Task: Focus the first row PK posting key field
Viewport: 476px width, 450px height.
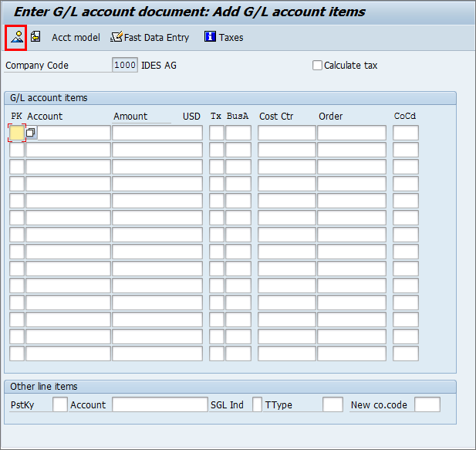Action: click(x=17, y=133)
